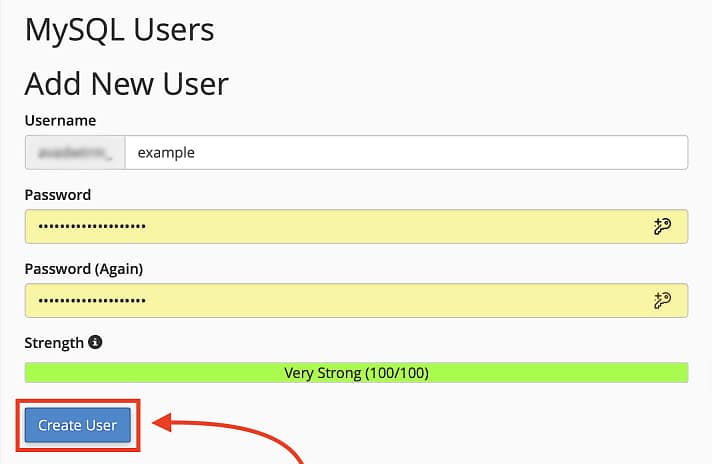
Task: Click the Password label
Action: [58, 195]
